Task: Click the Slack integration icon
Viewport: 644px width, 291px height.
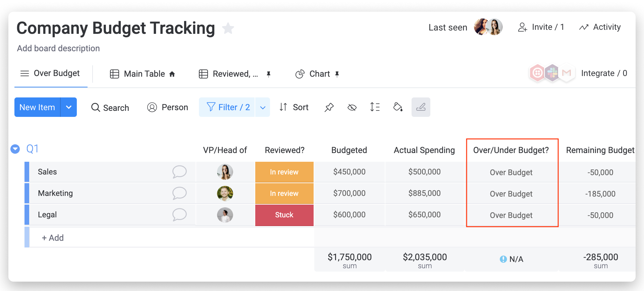Action: click(552, 73)
